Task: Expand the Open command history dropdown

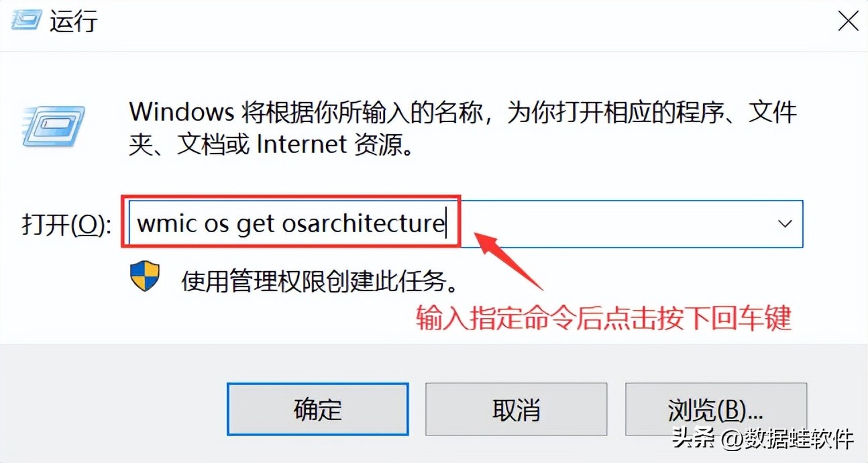Action: pos(785,223)
